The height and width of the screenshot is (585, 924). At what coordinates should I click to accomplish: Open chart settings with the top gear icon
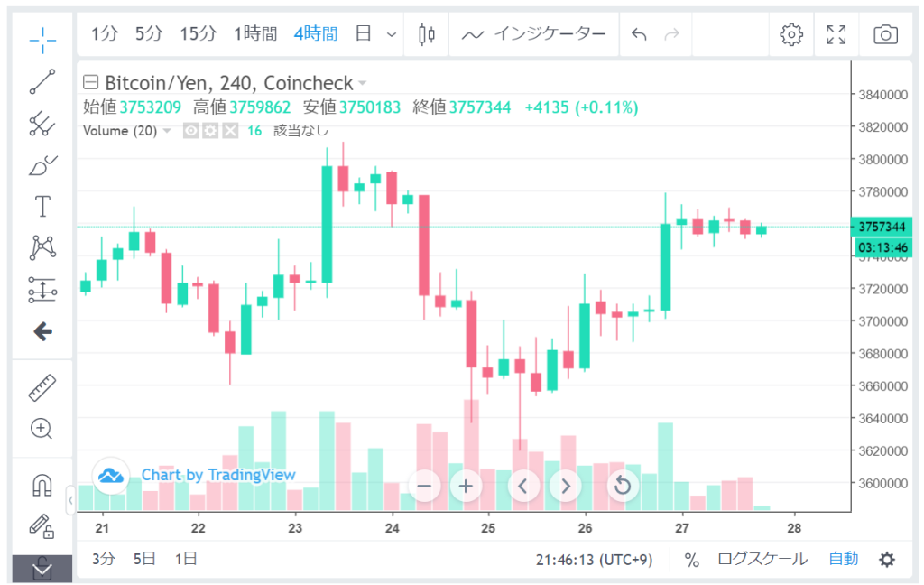click(x=791, y=34)
